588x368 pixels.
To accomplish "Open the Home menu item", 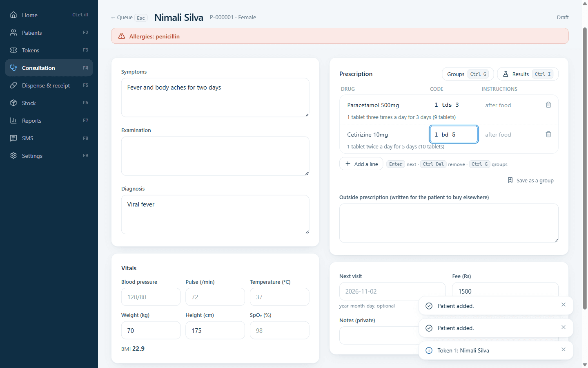I will (x=49, y=15).
